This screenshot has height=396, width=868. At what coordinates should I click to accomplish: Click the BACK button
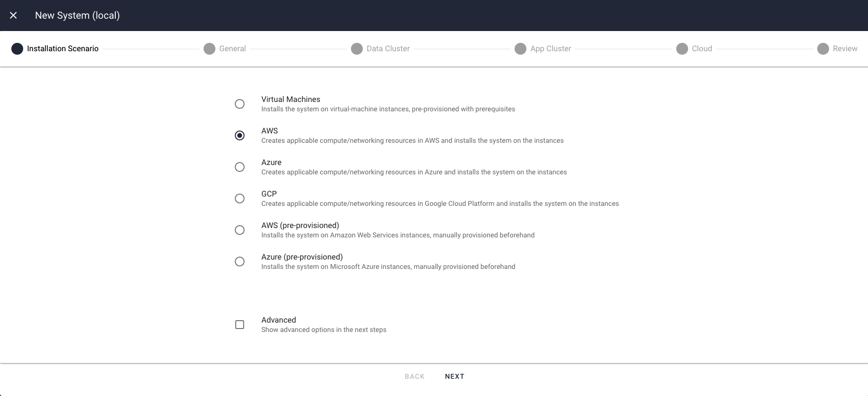coord(415,376)
